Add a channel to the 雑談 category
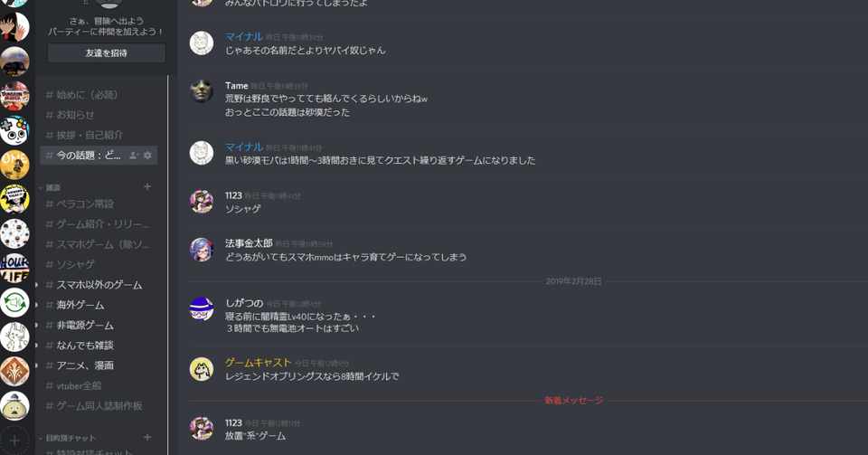868x455 pixels. 147,187
